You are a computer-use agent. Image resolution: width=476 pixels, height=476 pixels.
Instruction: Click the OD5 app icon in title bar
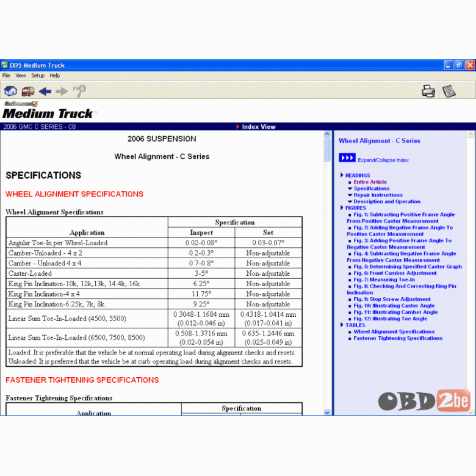(x=4, y=65)
